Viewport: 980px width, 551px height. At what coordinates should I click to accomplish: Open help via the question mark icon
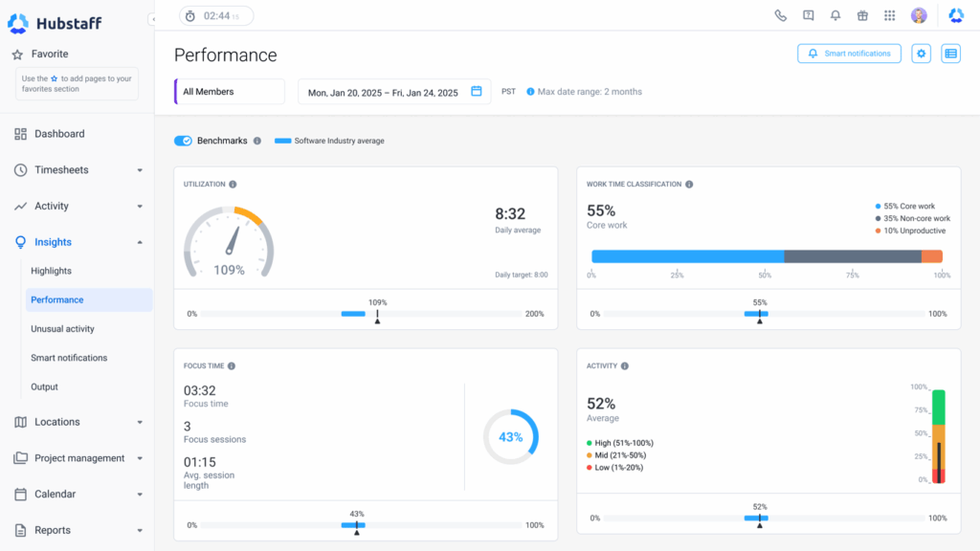[807, 14]
